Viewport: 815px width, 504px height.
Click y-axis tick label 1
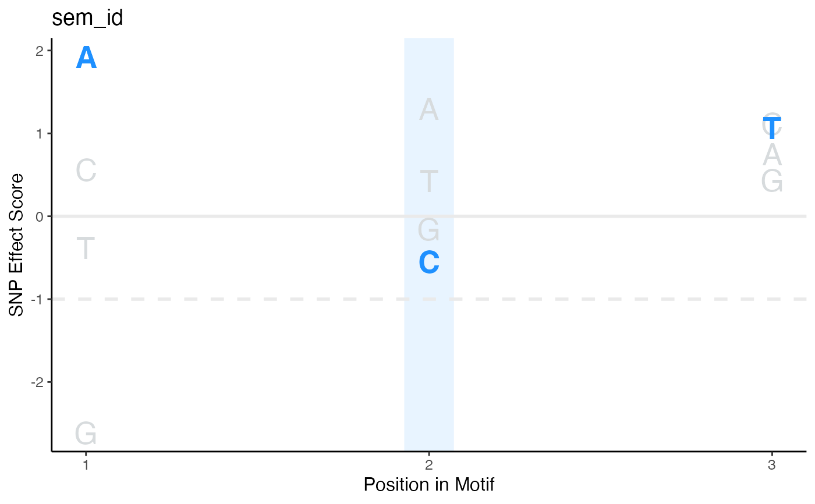click(42, 134)
